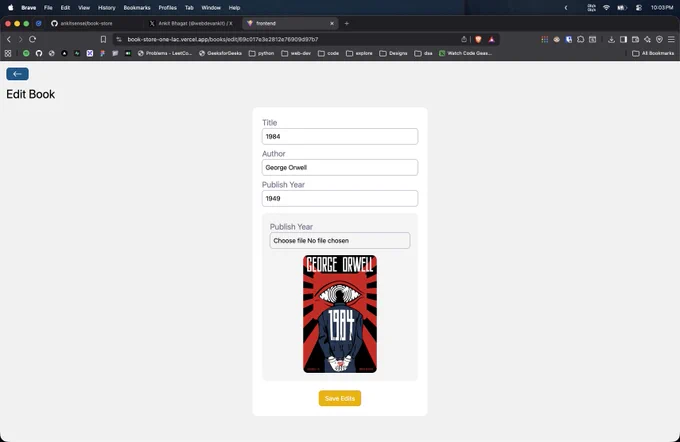Click the Brave Rewards triangle icon
This screenshot has height=442, width=680.
[x=491, y=39]
